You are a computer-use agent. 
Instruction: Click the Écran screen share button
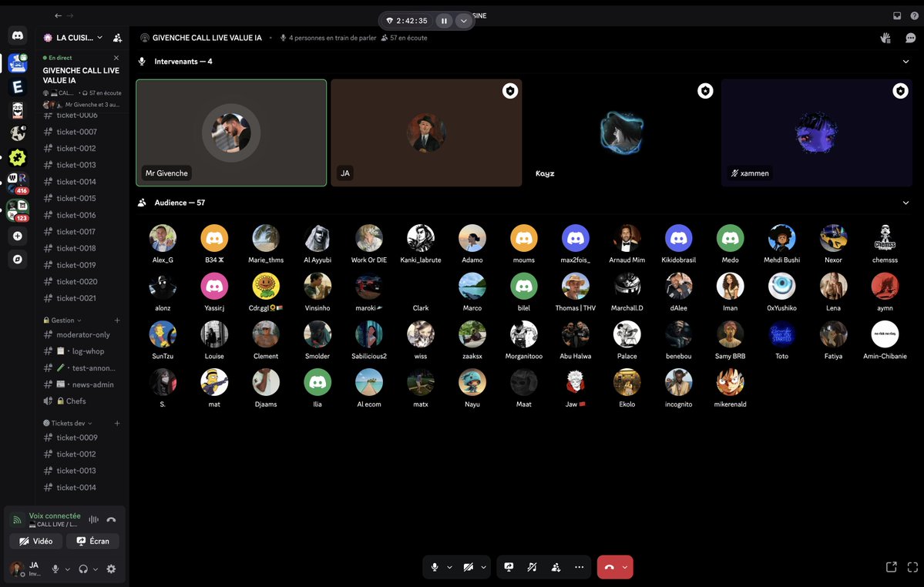(x=92, y=541)
